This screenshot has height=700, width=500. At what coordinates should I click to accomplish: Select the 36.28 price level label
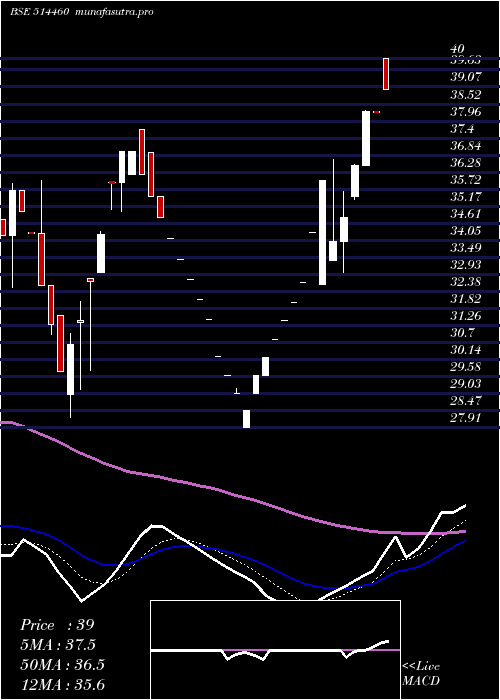point(466,162)
